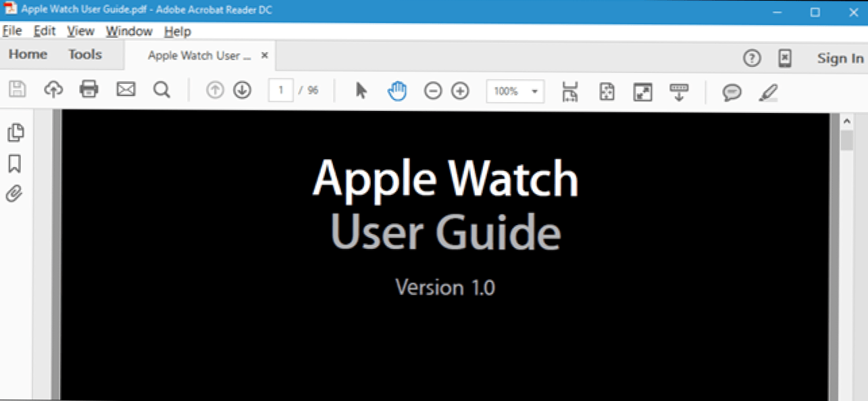The height and width of the screenshot is (401, 868).
Task: Open the Window menu
Action: (x=129, y=31)
